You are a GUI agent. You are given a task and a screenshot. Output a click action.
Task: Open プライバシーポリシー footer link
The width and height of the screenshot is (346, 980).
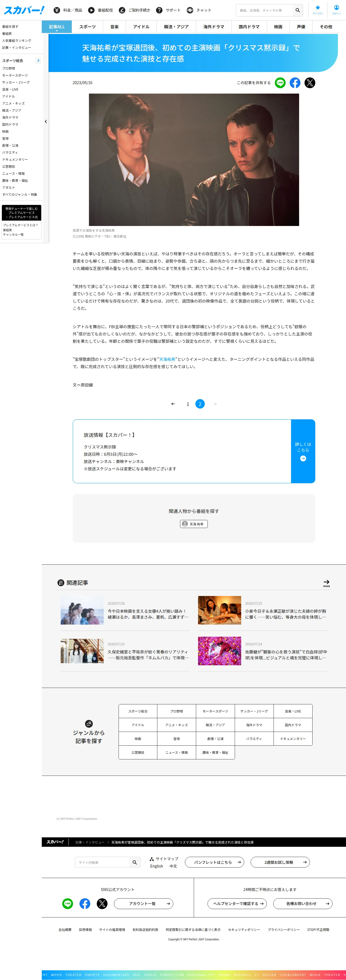(284, 929)
